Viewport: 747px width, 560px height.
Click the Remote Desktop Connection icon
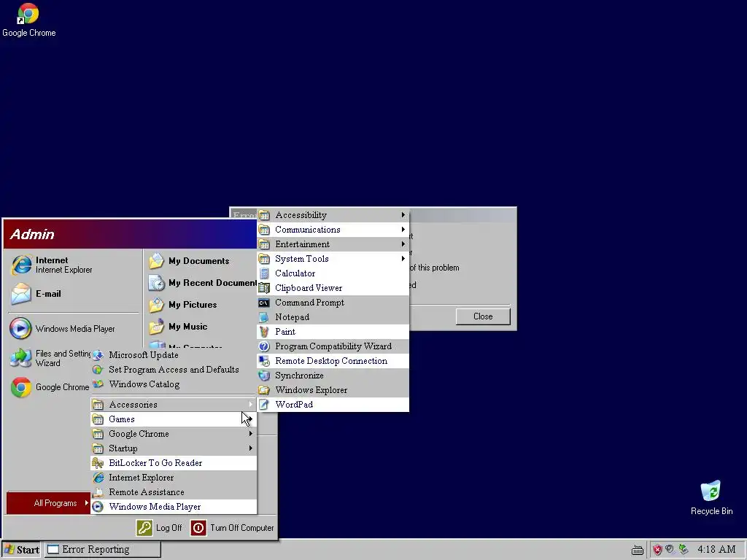click(264, 361)
